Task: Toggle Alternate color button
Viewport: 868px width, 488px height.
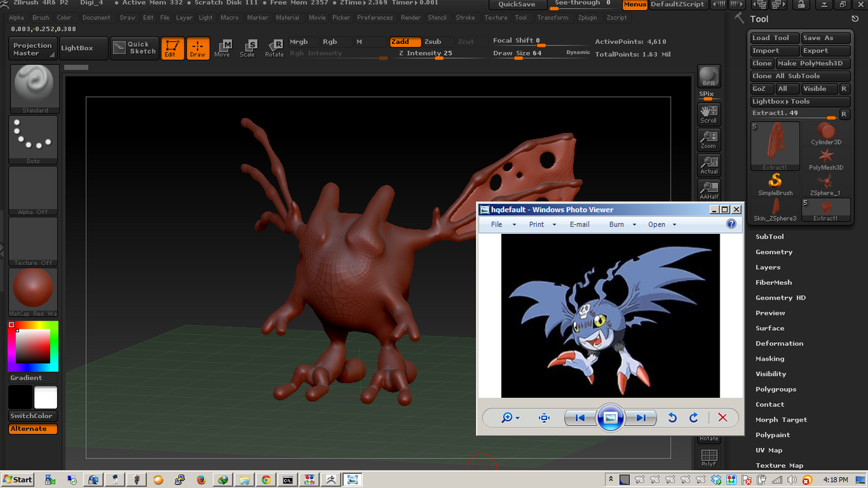Action: point(33,429)
